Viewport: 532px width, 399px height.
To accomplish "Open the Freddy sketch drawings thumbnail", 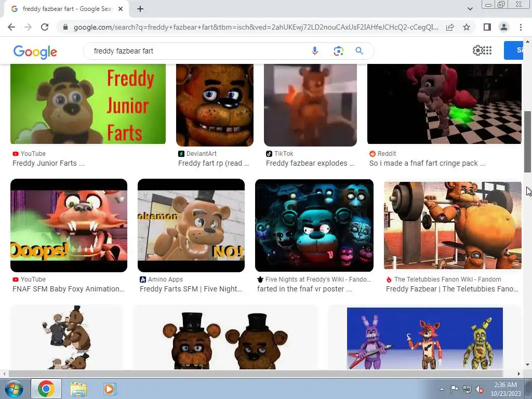I will (66, 337).
